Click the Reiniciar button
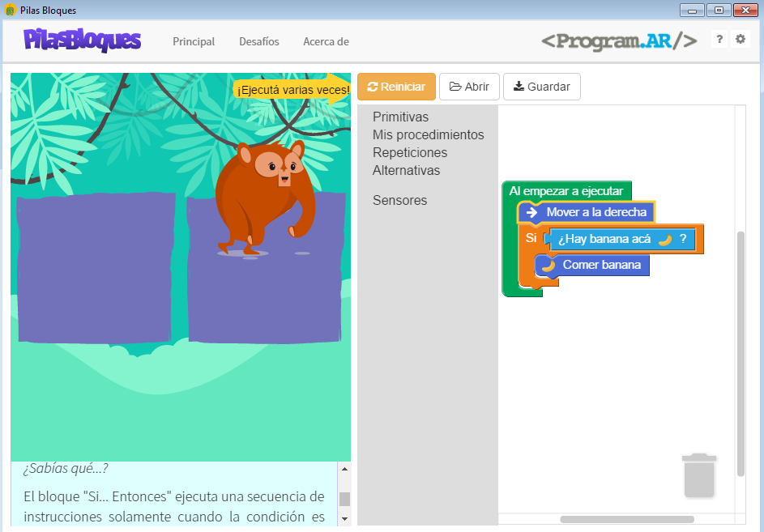The image size is (764, 532). (396, 87)
